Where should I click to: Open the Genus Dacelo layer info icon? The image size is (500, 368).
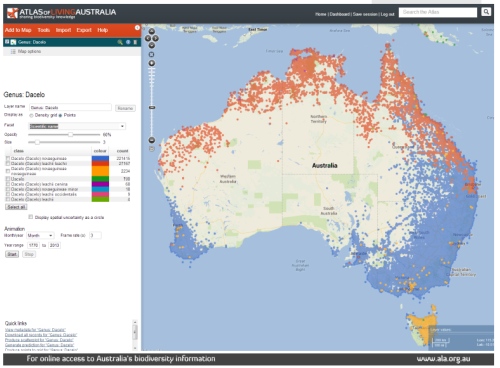(128, 42)
